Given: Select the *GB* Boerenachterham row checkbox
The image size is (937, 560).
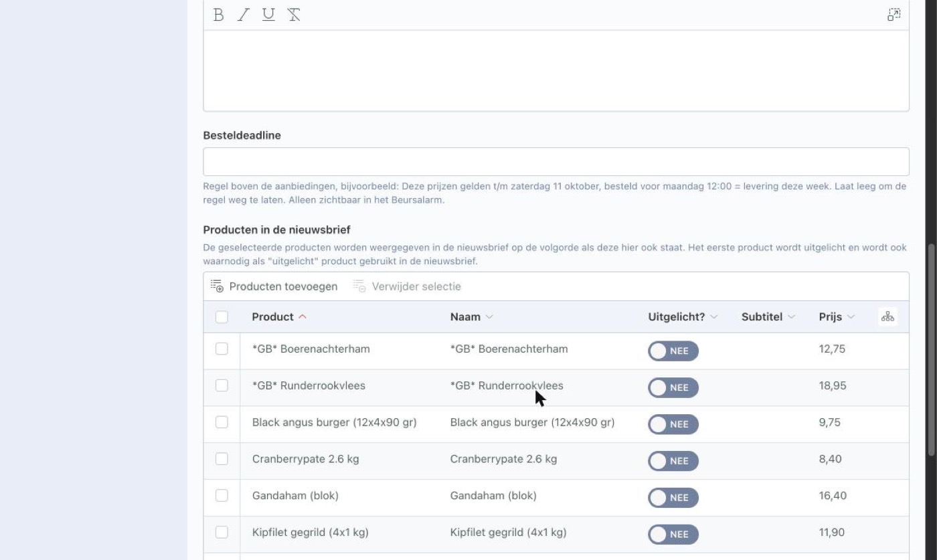Looking at the screenshot, I should click(x=222, y=349).
